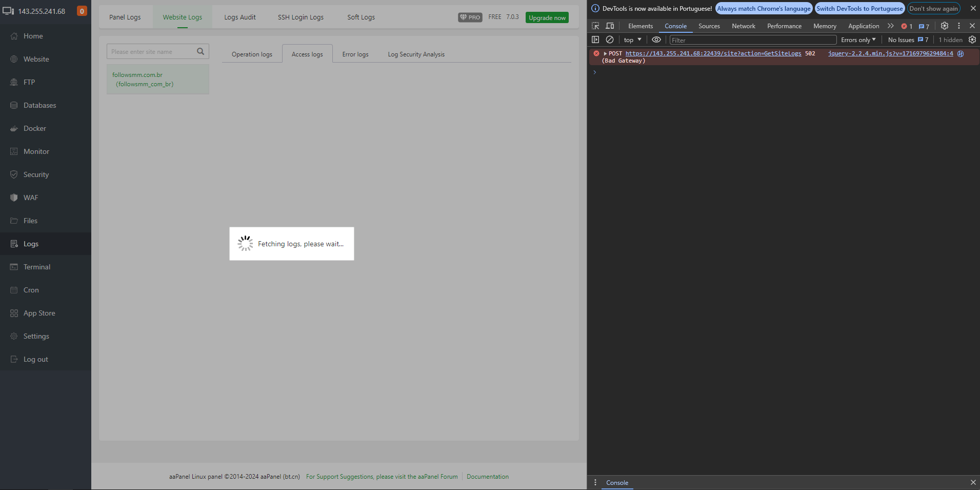This screenshot has height=490, width=980.
Task: Click the blue 7 messages indicator
Action: point(924,26)
